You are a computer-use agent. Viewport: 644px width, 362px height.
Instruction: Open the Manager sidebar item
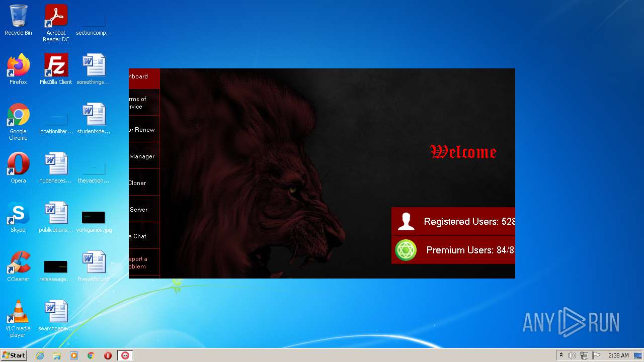click(144, 156)
